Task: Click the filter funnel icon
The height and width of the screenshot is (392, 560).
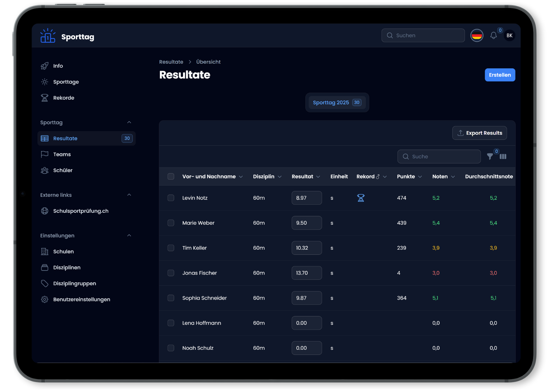Action: click(490, 157)
